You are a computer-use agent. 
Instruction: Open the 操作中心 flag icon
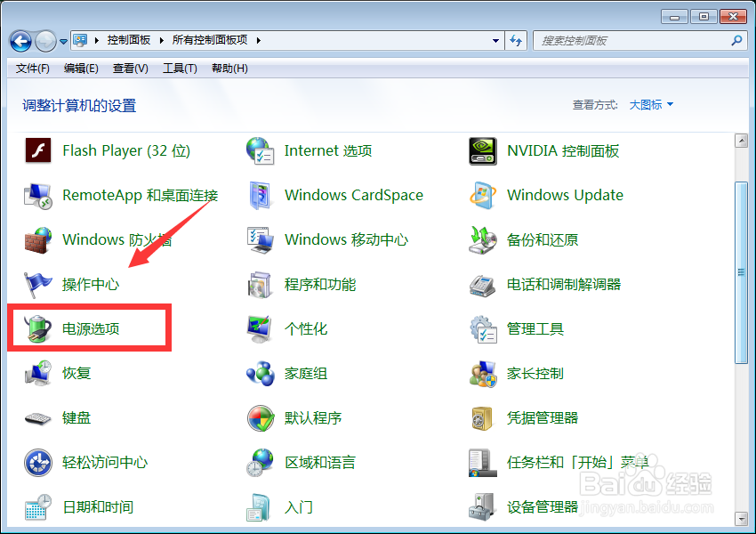[x=38, y=285]
